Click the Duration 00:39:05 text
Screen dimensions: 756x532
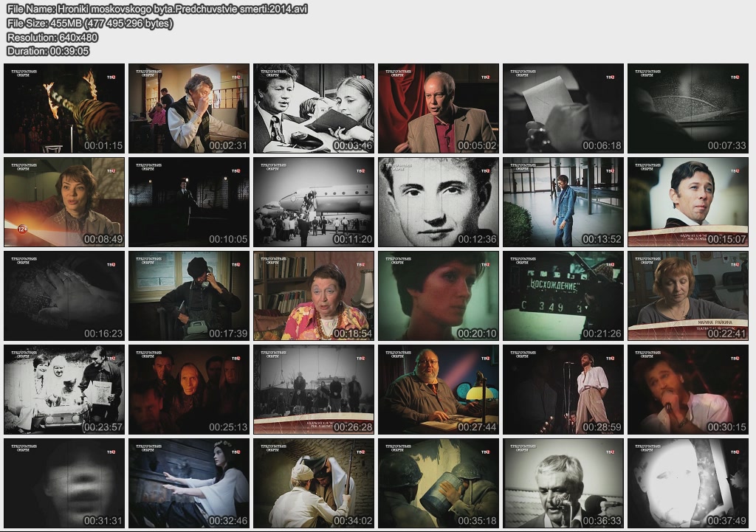coord(48,51)
